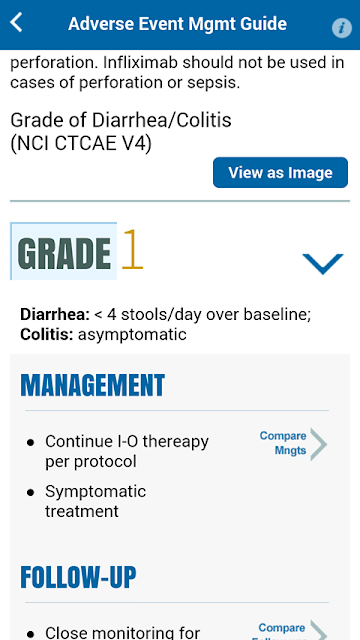Tap Grade of Diarrhea/Colitis heading
The image size is (360, 640).
click(121, 120)
